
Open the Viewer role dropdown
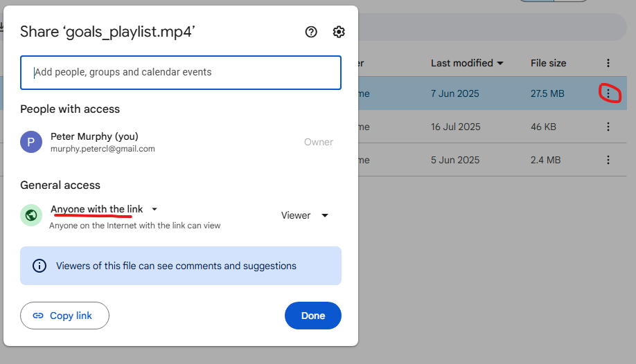click(x=305, y=215)
